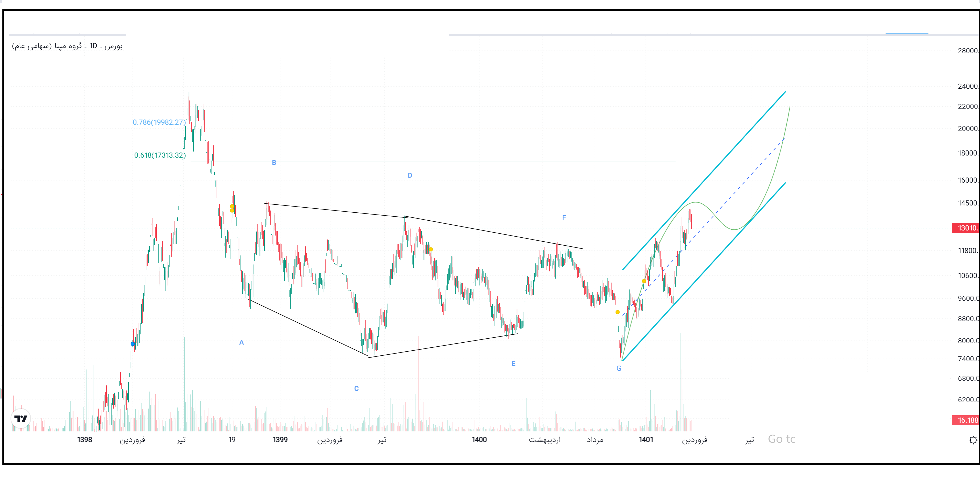This screenshot has width=980, height=479.
Task: Select the wave label G
Action: tap(619, 368)
